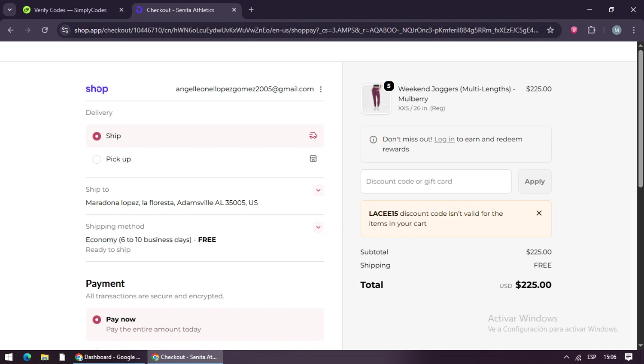Expand the Shipping method section
This screenshot has height=364, width=644.
318,227
